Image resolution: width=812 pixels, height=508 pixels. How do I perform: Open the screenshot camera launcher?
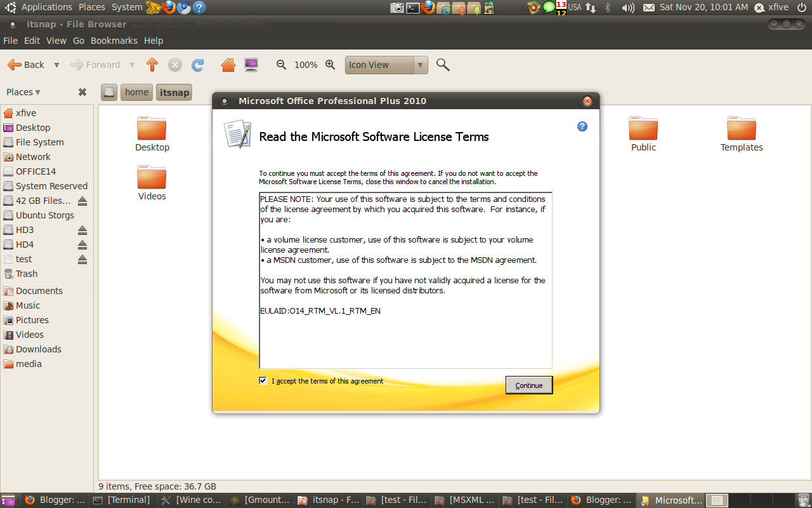(x=397, y=8)
